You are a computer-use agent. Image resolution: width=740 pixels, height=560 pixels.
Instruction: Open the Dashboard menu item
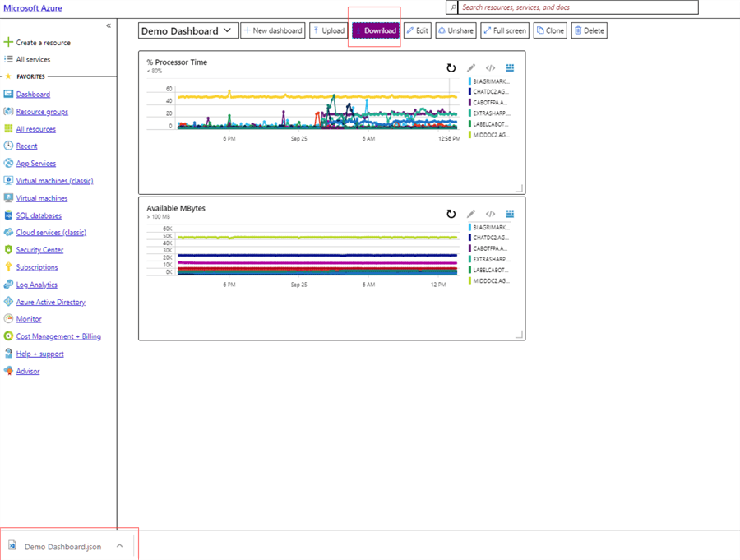(x=33, y=94)
